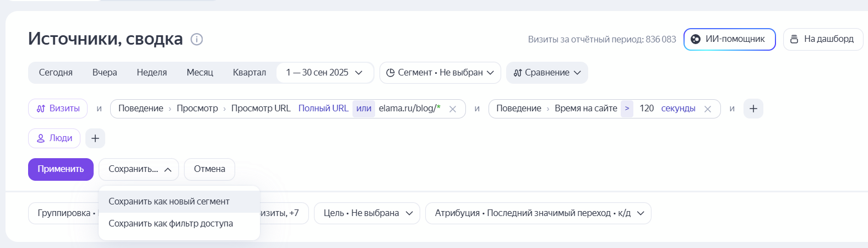Click Полный URL in the URL condition
The height and width of the screenshot is (248, 868).
pyautogui.click(x=323, y=109)
